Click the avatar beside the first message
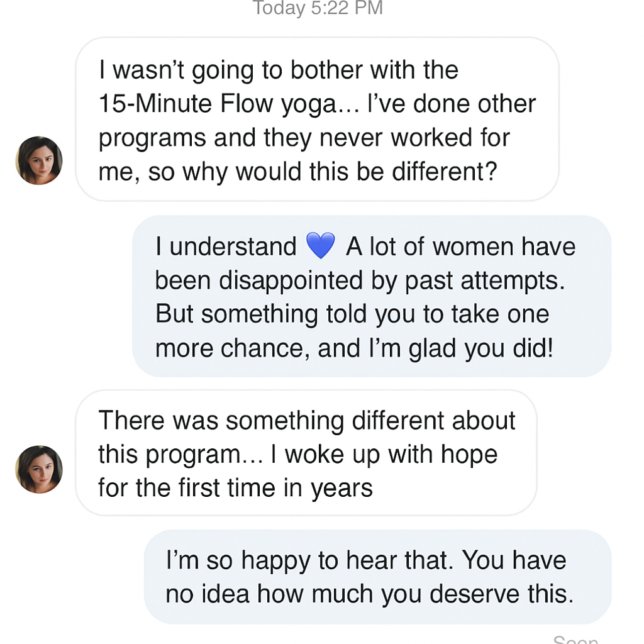 pyautogui.click(x=39, y=160)
